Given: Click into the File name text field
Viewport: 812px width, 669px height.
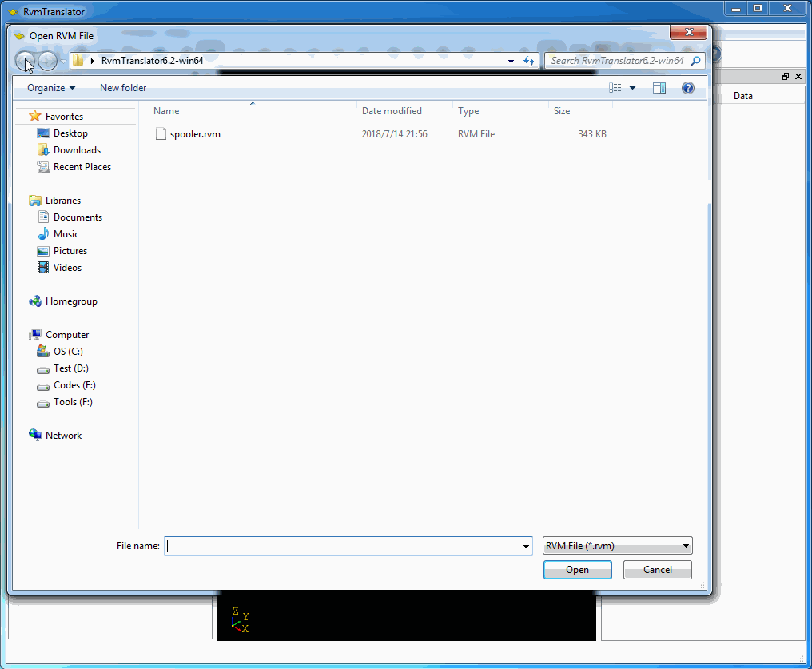Looking at the screenshot, I should tap(344, 547).
